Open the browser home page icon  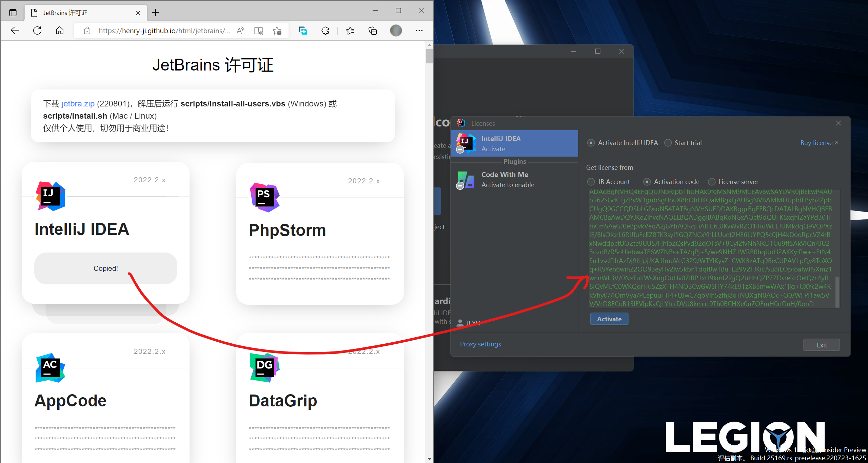click(x=60, y=31)
